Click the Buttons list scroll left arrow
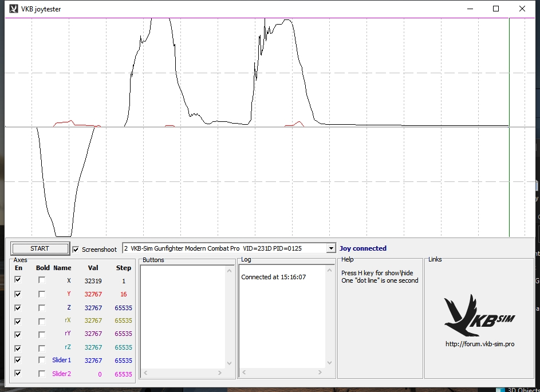The image size is (540, 392). pos(145,373)
